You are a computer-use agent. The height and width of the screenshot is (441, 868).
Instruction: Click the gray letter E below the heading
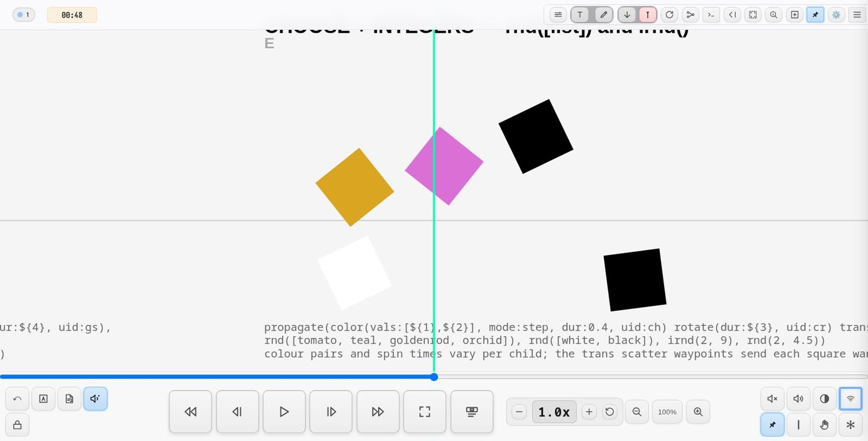269,43
